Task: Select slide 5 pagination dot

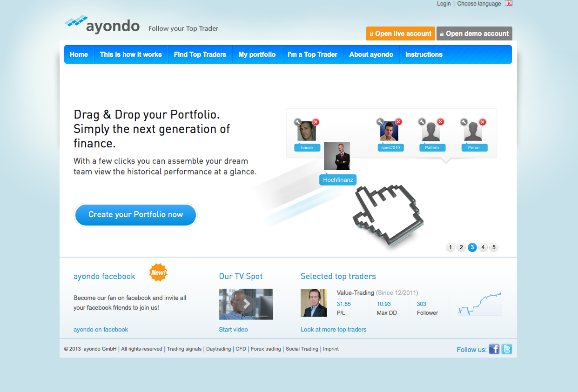Action: pos(494,247)
